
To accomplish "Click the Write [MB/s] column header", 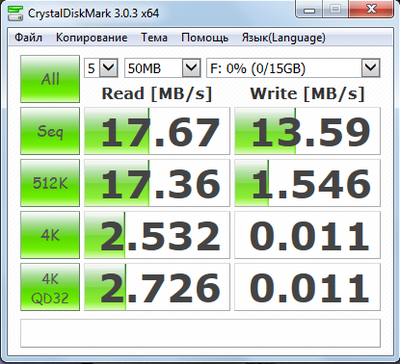I will point(307,94).
